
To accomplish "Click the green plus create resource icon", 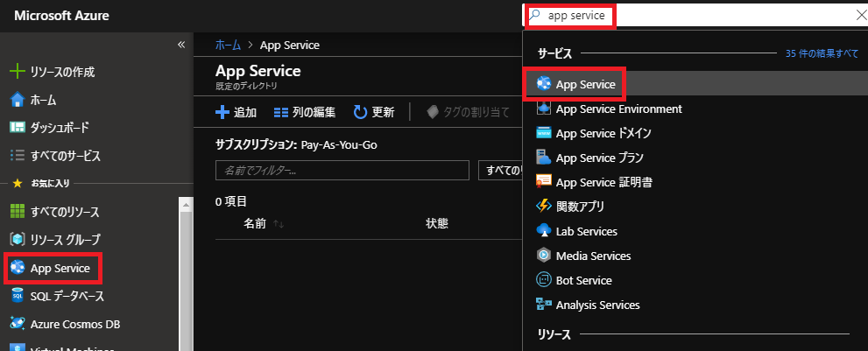I will tap(18, 72).
